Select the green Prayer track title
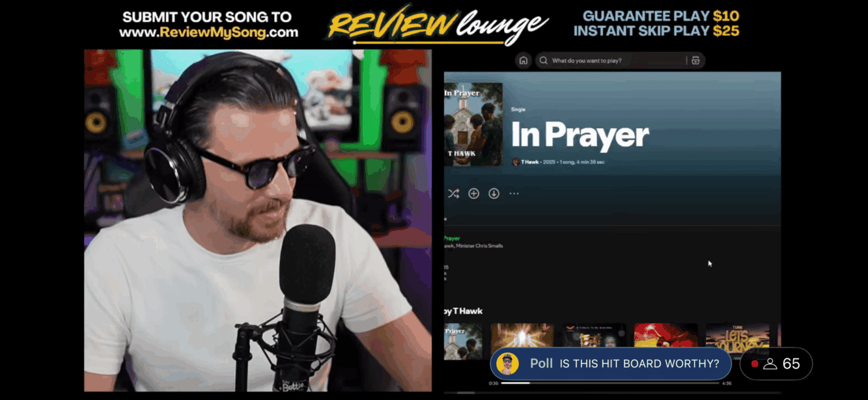This screenshot has height=400, width=868. 452,239
